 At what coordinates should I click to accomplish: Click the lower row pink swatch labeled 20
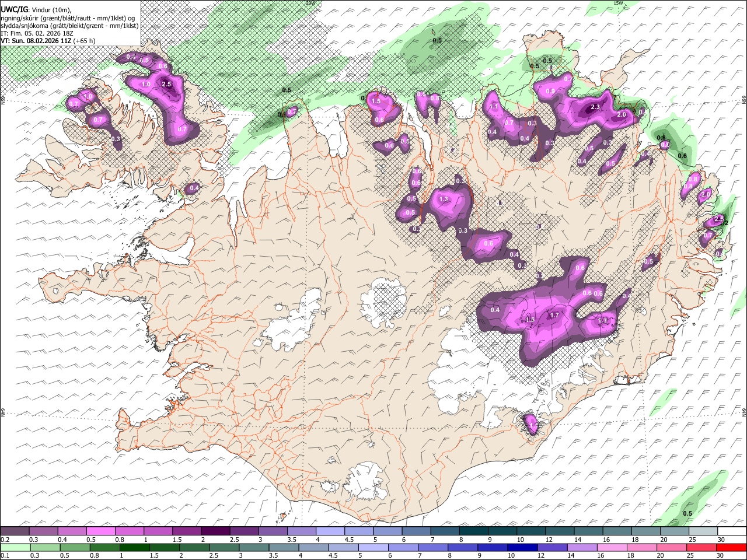[672, 548]
